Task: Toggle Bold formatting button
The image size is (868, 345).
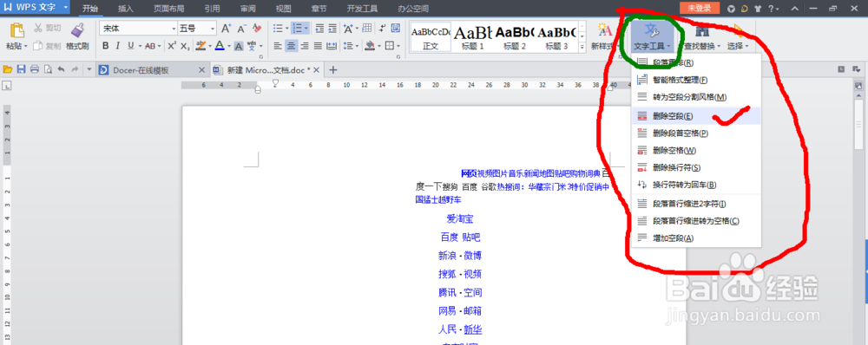Action: [105, 46]
